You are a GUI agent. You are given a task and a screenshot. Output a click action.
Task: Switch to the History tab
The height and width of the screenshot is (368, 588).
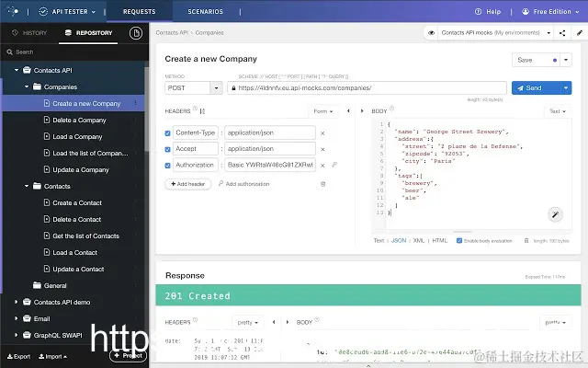tap(29, 33)
